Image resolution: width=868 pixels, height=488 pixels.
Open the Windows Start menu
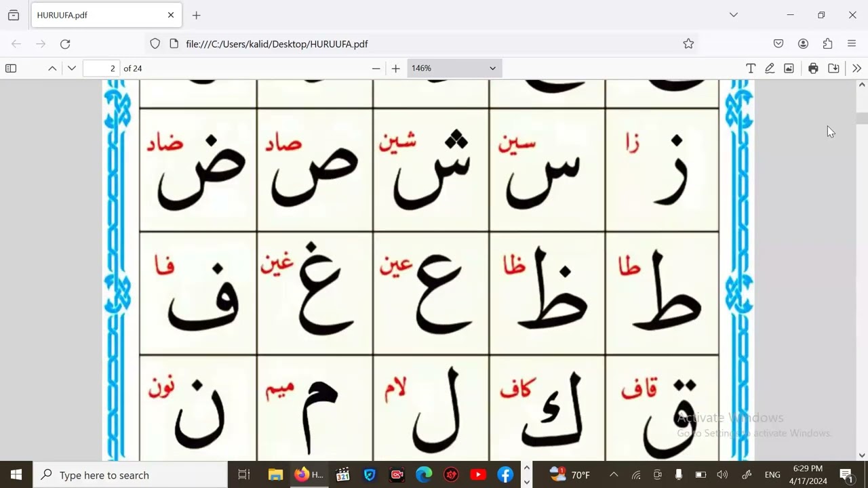click(x=16, y=475)
